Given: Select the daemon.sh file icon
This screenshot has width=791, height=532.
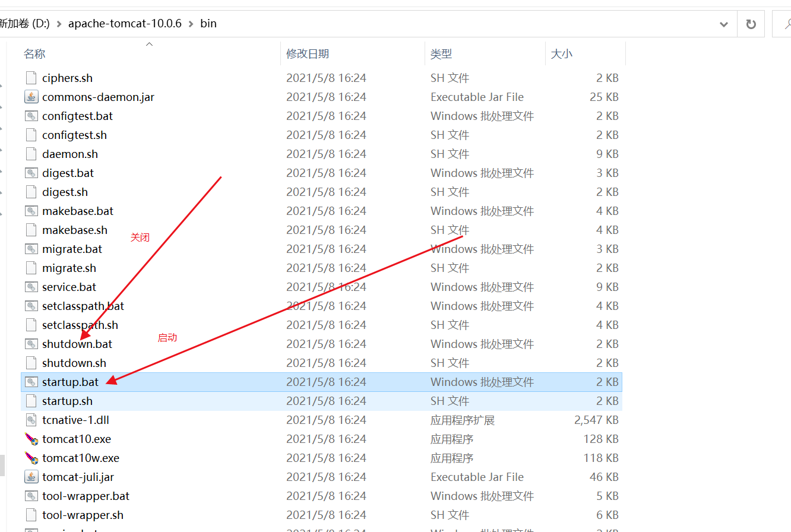Looking at the screenshot, I should [31, 154].
